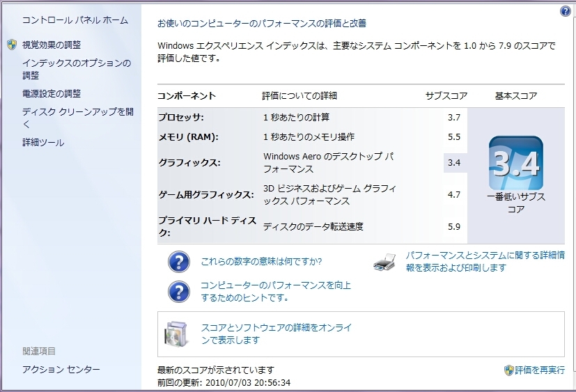Click the 一番低いサブスコア caption
Viewport: 576px width, 392px height.
[516, 203]
